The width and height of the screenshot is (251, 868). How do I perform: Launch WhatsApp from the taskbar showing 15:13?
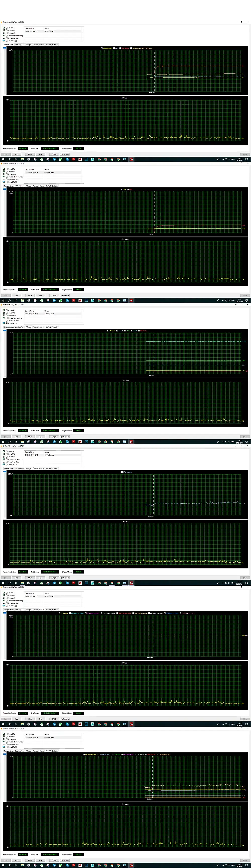tap(61, 159)
